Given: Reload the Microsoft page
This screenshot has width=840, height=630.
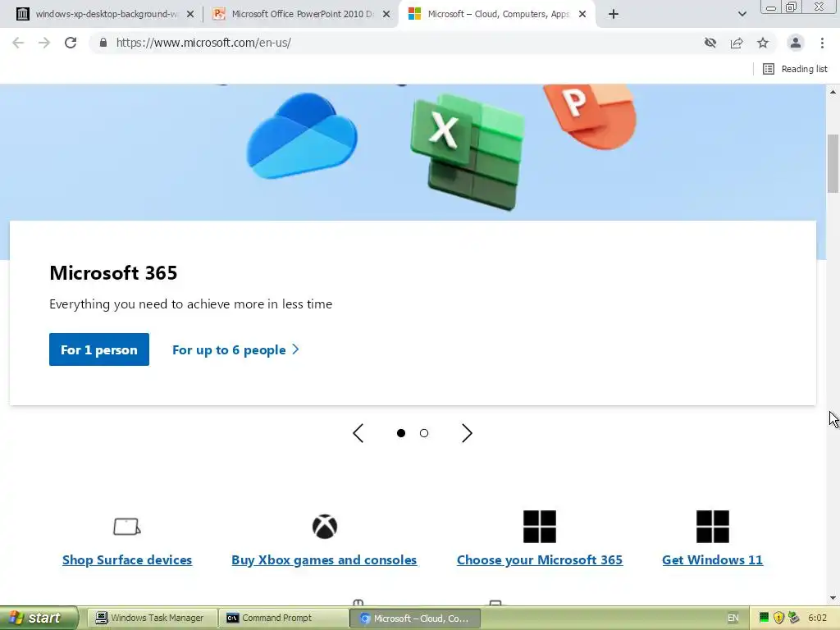Looking at the screenshot, I should (71, 43).
